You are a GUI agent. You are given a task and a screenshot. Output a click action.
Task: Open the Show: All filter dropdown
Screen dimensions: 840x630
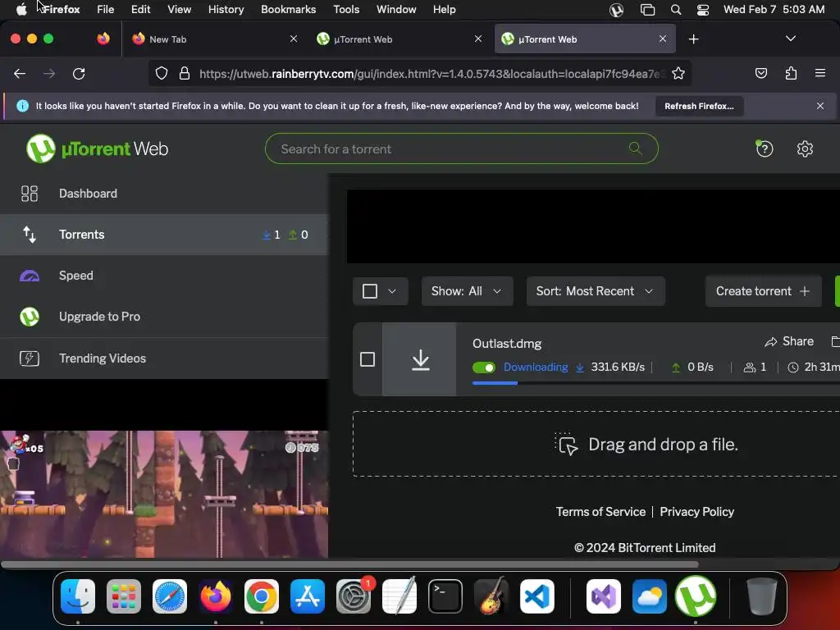pos(467,291)
